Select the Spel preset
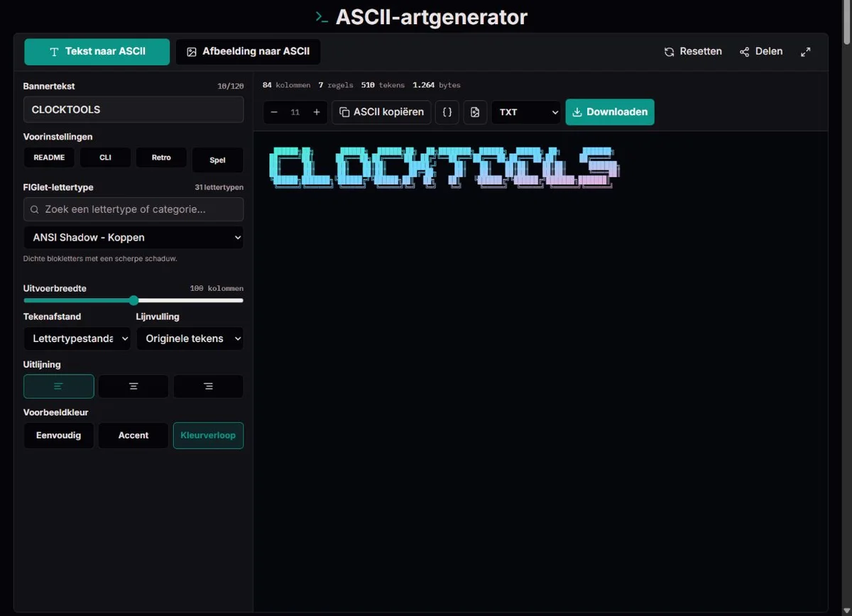This screenshot has width=852, height=616. tap(218, 160)
